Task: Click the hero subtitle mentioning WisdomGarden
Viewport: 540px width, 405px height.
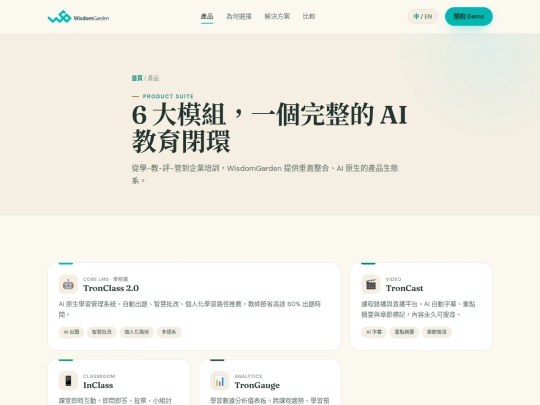Action: pos(265,174)
